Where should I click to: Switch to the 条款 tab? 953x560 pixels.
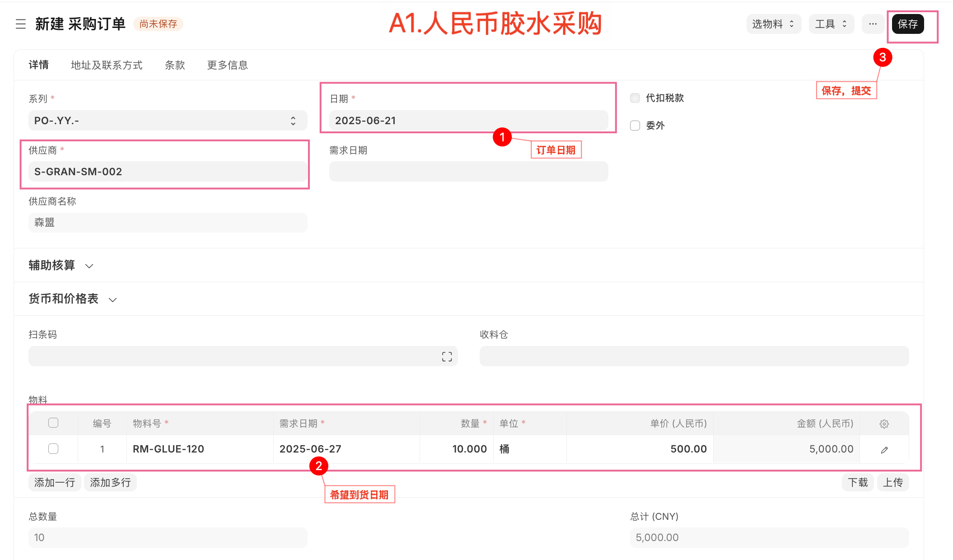(175, 65)
